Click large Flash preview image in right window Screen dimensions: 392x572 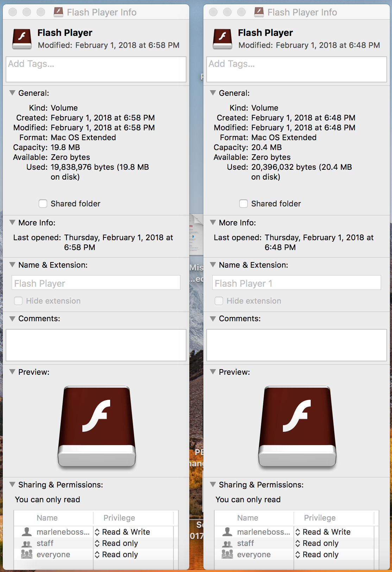[297, 427]
